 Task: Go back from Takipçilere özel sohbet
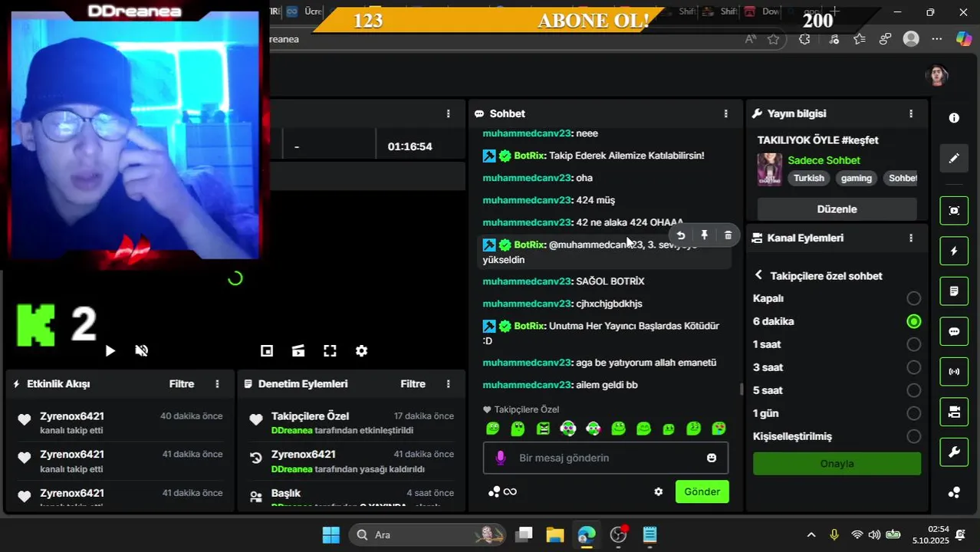coord(758,275)
